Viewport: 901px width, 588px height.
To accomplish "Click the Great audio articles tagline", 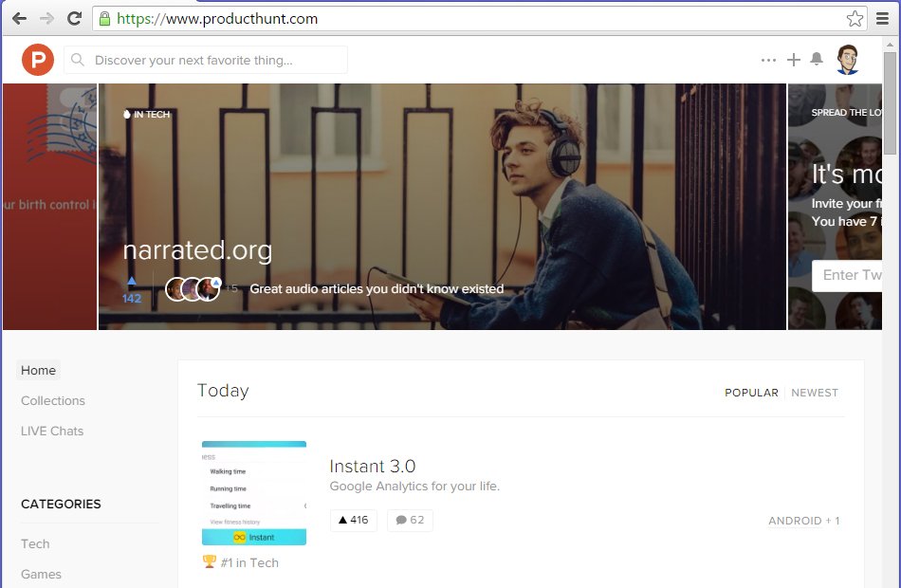I will (x=377, y=289).
